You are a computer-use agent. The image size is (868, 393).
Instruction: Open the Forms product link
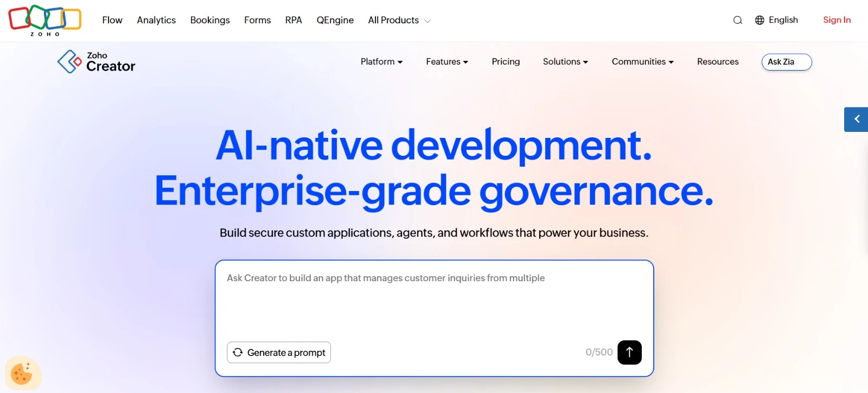point(257,20)
